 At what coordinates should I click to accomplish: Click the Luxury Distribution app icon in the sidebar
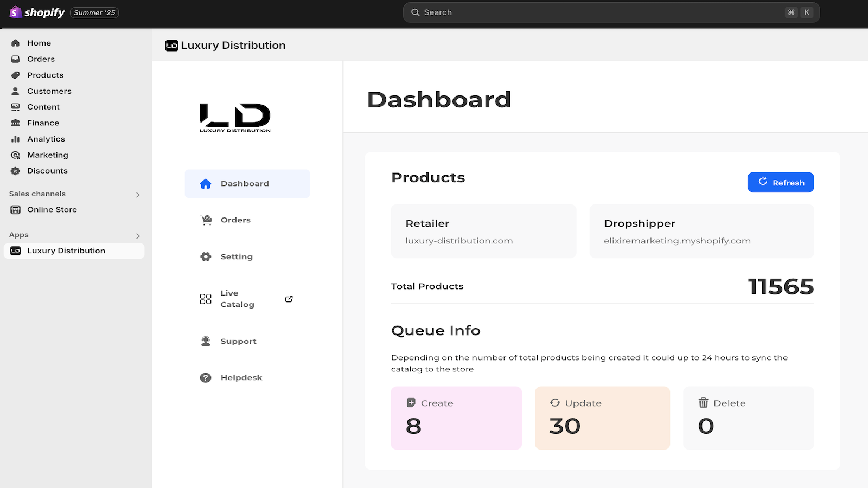pos(16,251)
